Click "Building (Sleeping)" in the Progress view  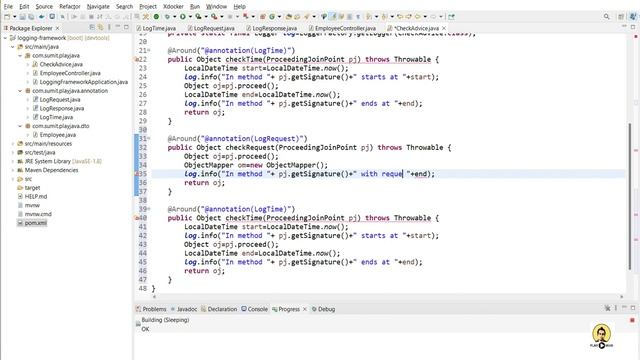(x=165, y=320)
